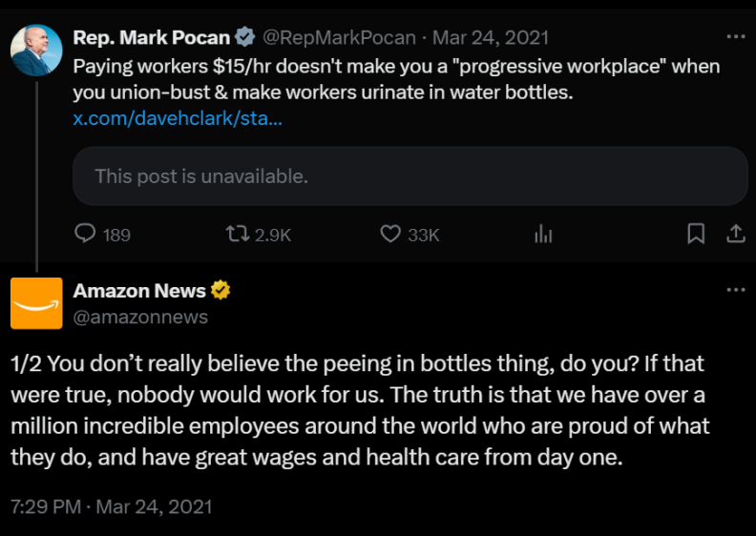Click the Mar 24, 2021 date on Pocan's post
This screenshot has width=756, height=536.
click(491, 38)
